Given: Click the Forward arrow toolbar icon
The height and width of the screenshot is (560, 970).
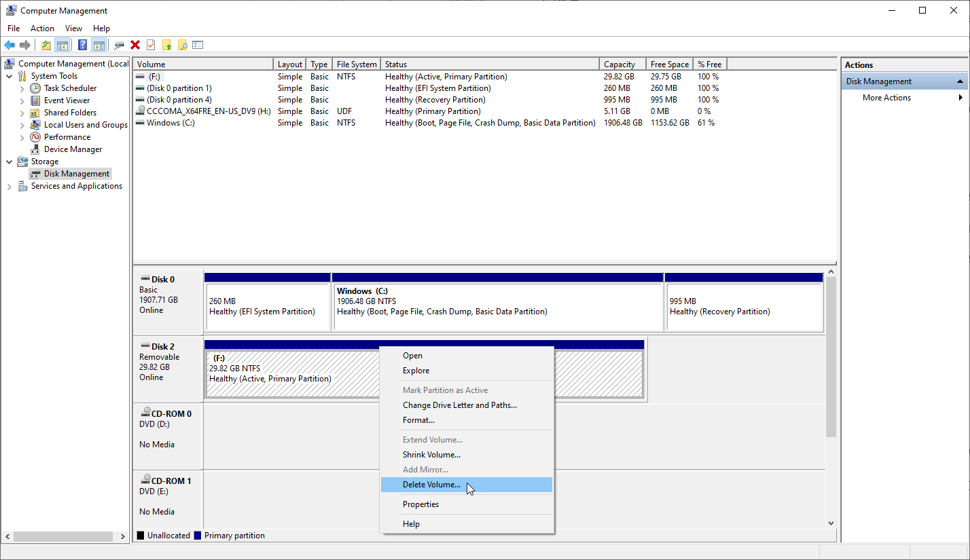Looking at the screenshot, I should (x=25, y=45).
